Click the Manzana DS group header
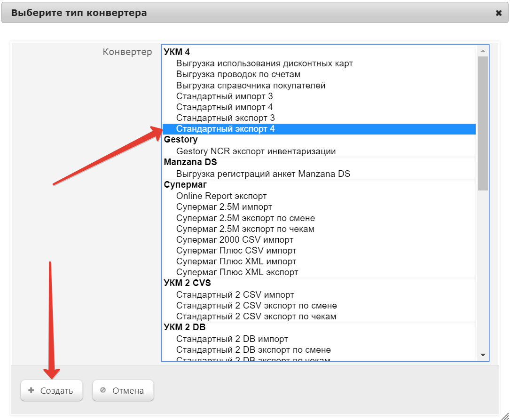510x420 pixels. [190, 162]
